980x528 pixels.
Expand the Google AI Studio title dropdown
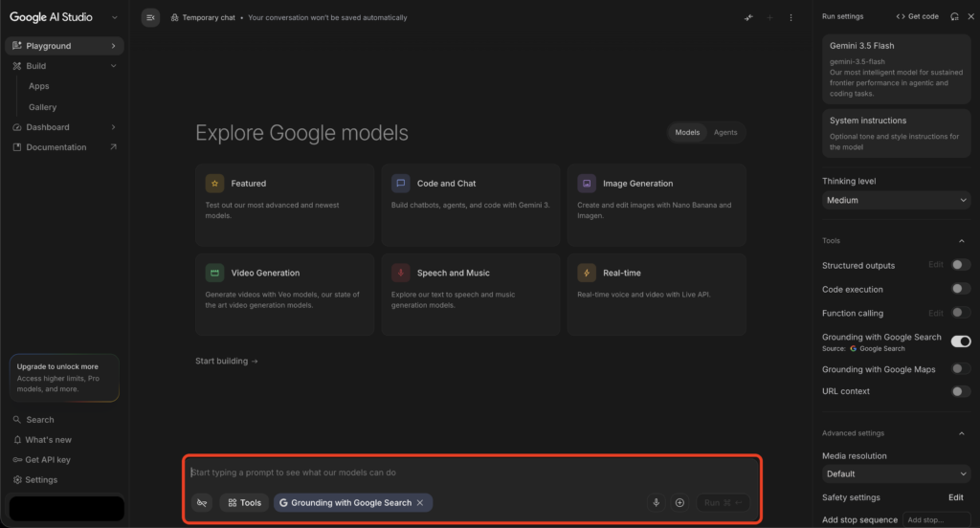pyautogui.click(x=115, y=17)
